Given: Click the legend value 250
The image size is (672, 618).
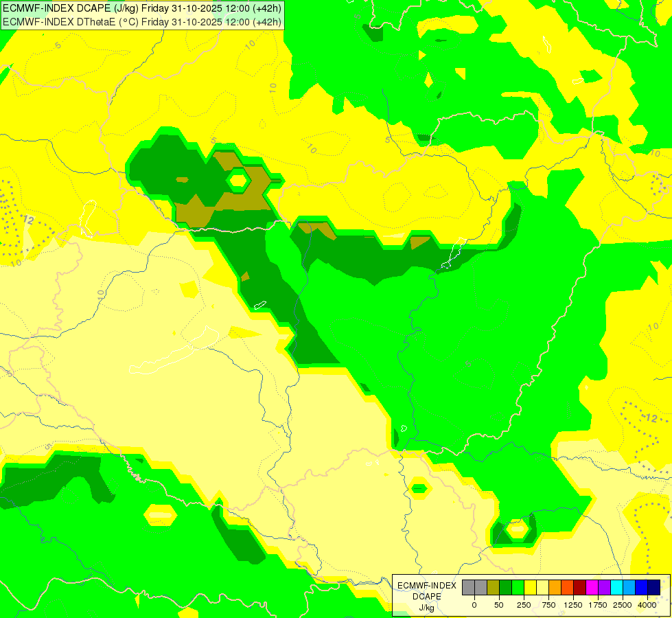Looking at the screenshot, I should pyautogui.click(x=524, y=605).
